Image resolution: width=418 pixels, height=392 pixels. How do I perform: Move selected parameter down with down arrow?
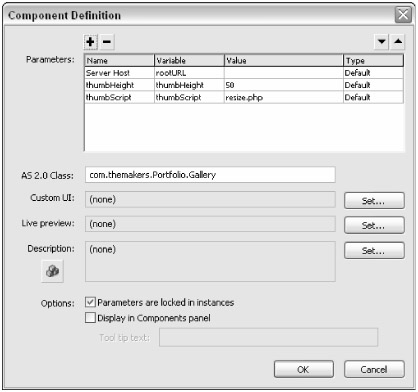coord(381,42)
